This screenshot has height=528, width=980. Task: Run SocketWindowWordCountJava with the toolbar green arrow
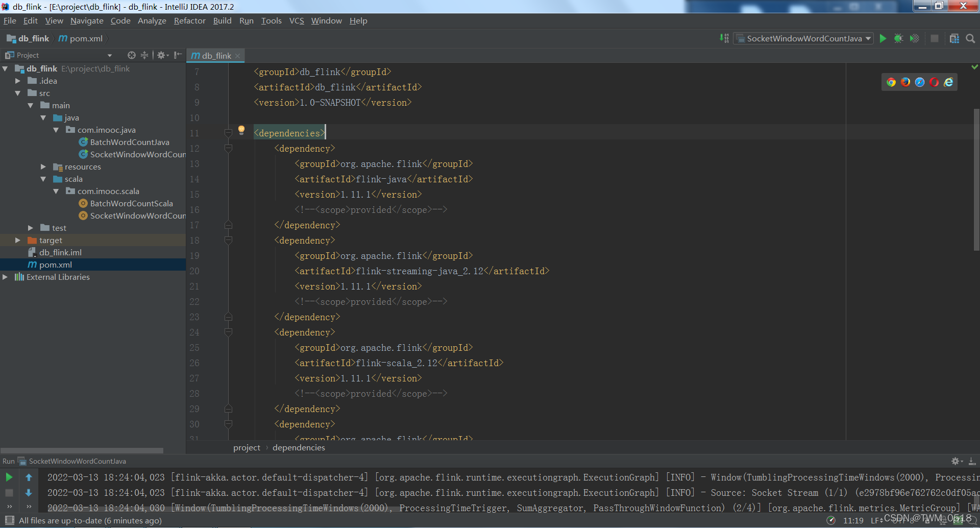click(883, 38)
